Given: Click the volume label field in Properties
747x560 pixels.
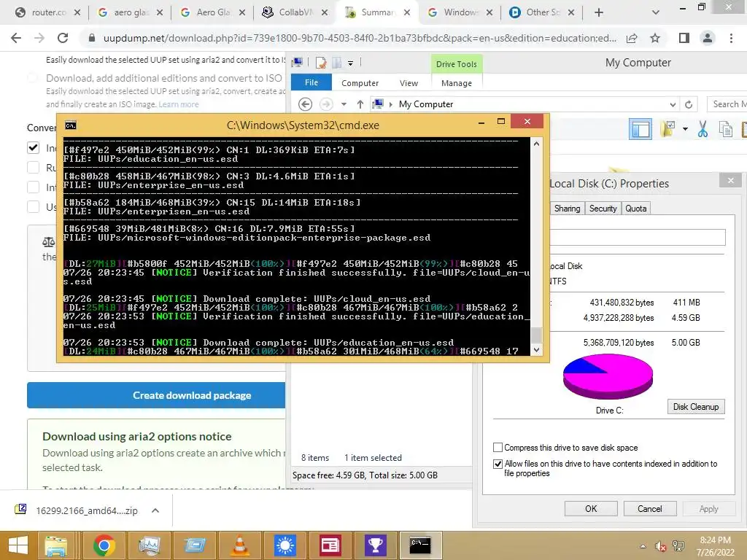Looking at the screenshot, I should [x=638, y=237].
